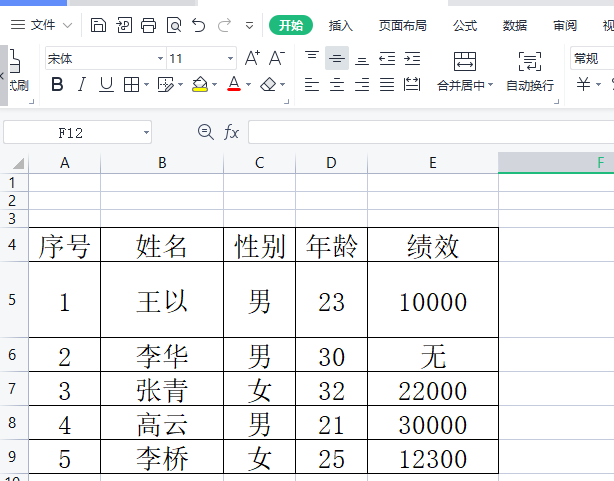The height and width of the screenshot is (481, 614).
Task: Click the cell containing 无
Action: 433,354
